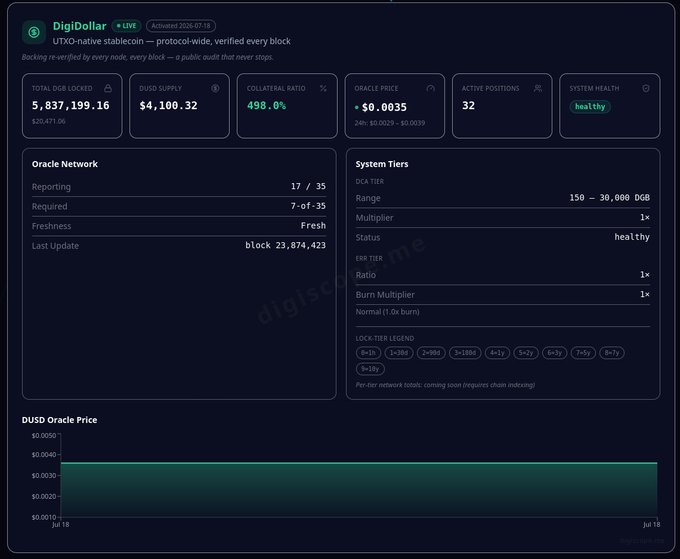
Task: Select the 4=1y lock-tier pill
Action: (497, 353)
